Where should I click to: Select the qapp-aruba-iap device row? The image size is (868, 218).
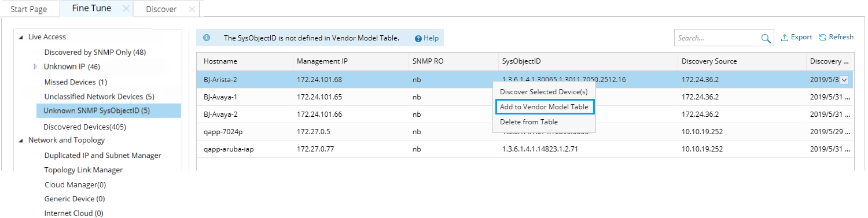[x=524, y=149]
